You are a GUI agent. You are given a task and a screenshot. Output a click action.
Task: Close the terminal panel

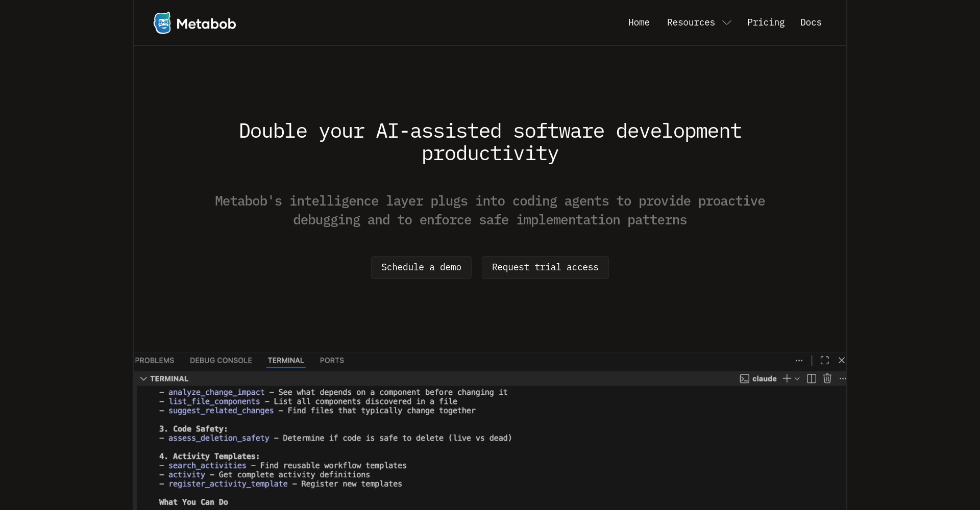pos(842,360)
